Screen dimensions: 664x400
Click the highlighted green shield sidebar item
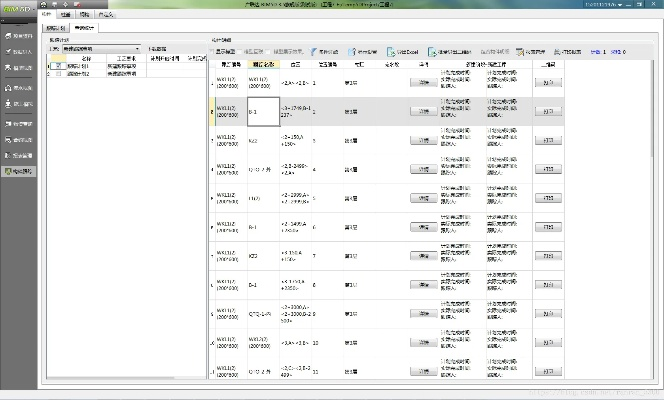pos(18,172)
